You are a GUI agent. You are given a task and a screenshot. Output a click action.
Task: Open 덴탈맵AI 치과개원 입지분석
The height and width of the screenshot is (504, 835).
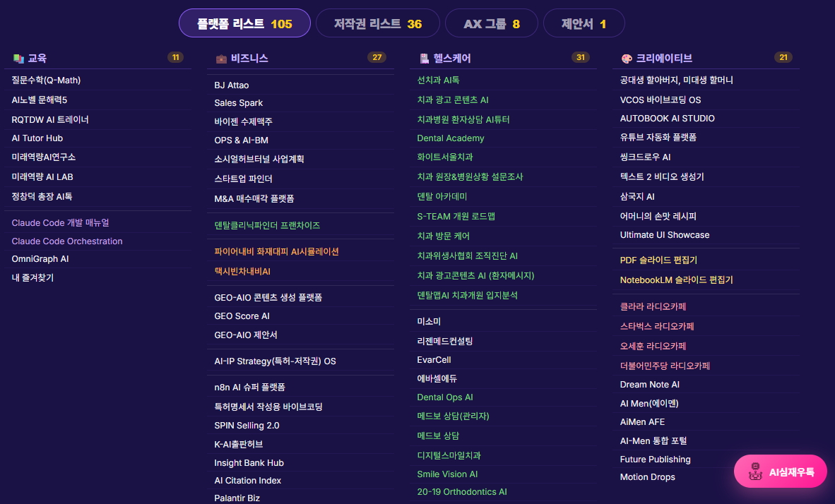pyautogui.click(x=468, y=295)
